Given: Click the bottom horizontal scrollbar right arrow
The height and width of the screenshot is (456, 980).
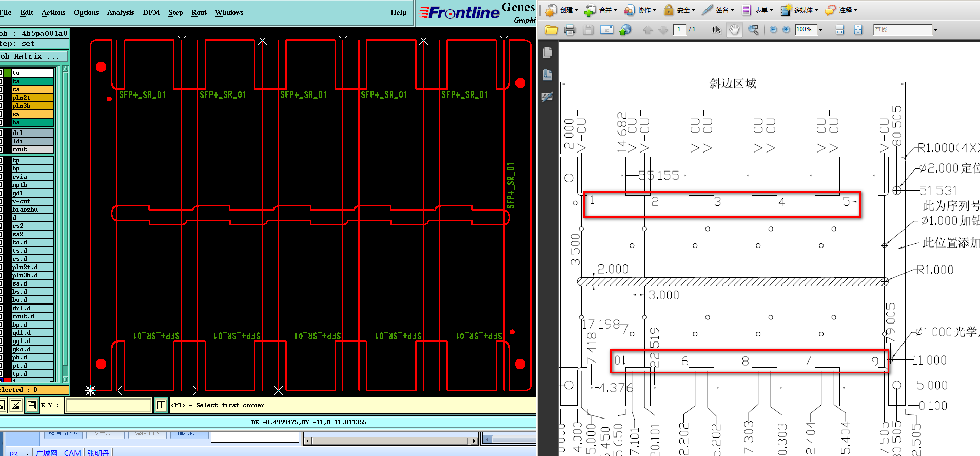Looking at the screenshot, I should (474, 441).
